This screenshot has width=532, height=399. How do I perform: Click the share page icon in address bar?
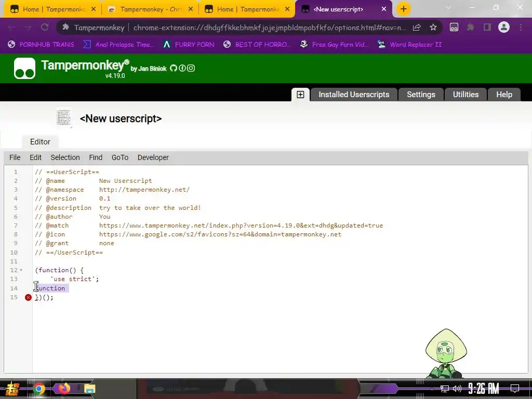[417, 28]
